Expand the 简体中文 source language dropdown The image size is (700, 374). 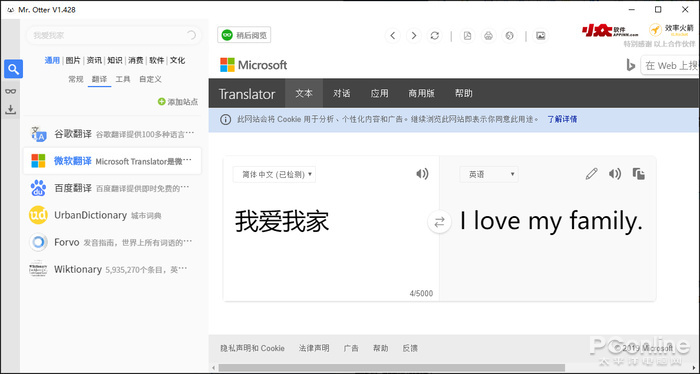point(274,175)
